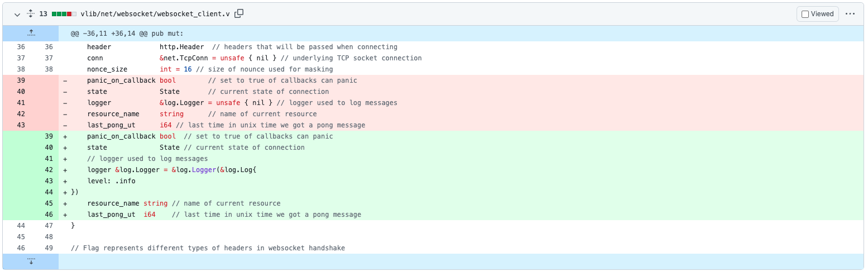Select deleted line number 39 panic_on_callback
The height and width of the screenshot is (271, 868).
(x=21, y=80)
